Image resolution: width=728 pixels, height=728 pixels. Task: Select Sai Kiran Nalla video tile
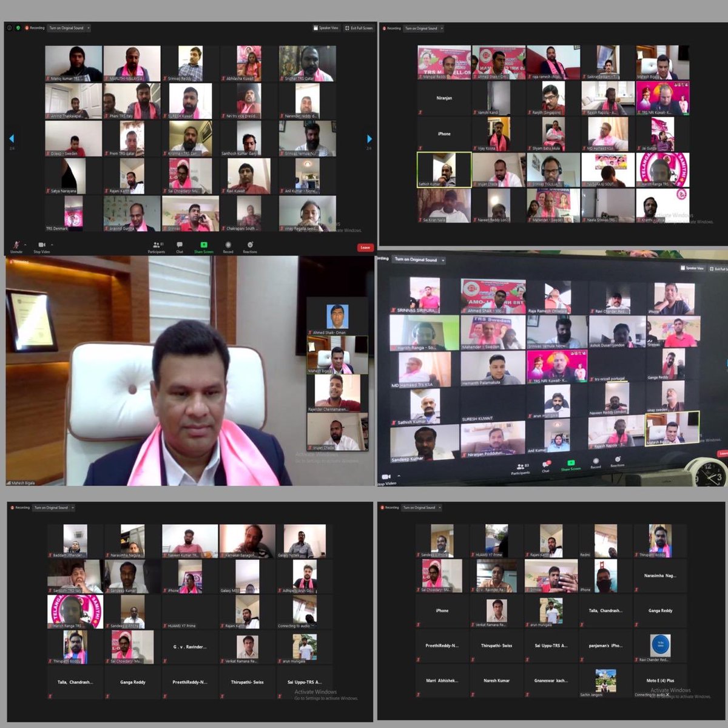click(444, 206)
